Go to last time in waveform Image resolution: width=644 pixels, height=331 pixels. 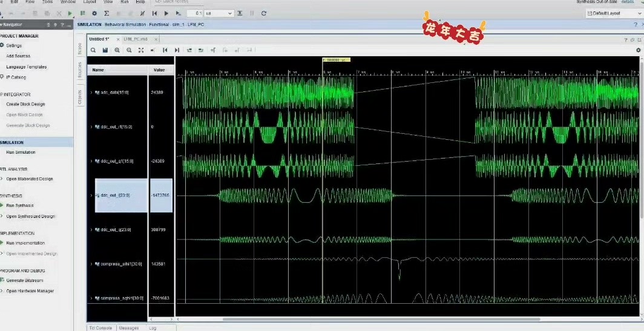click(177, 50)
